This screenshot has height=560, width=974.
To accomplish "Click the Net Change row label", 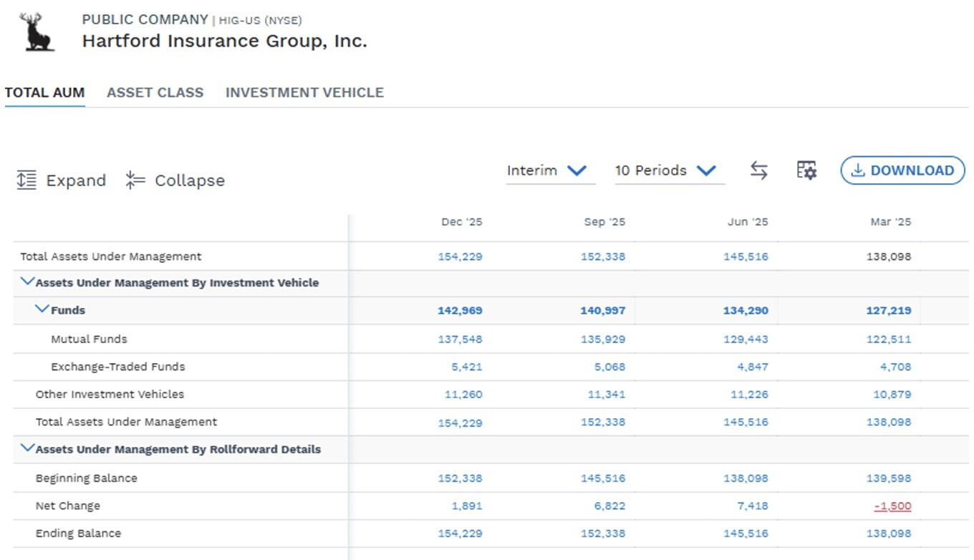I will tap(68, 506).
